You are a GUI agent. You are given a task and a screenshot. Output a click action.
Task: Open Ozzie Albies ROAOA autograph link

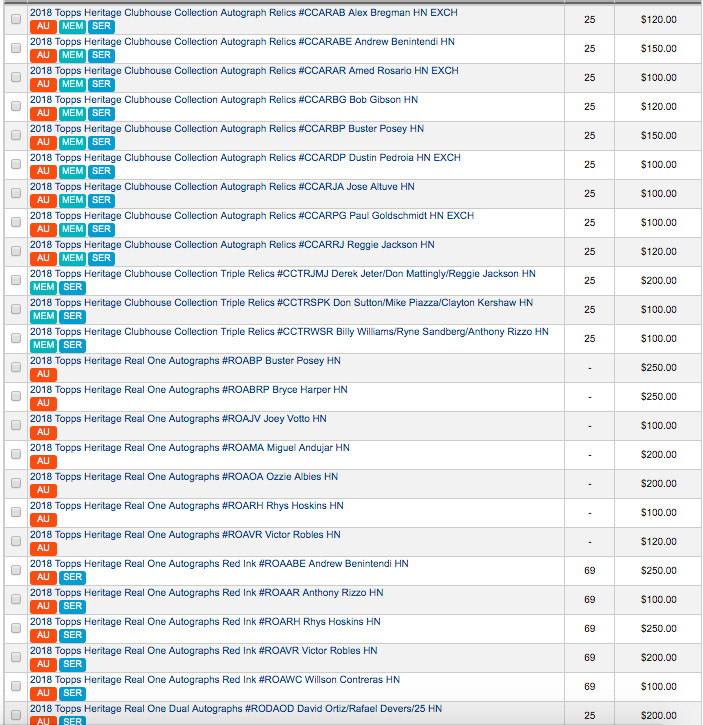coord(184,477)
